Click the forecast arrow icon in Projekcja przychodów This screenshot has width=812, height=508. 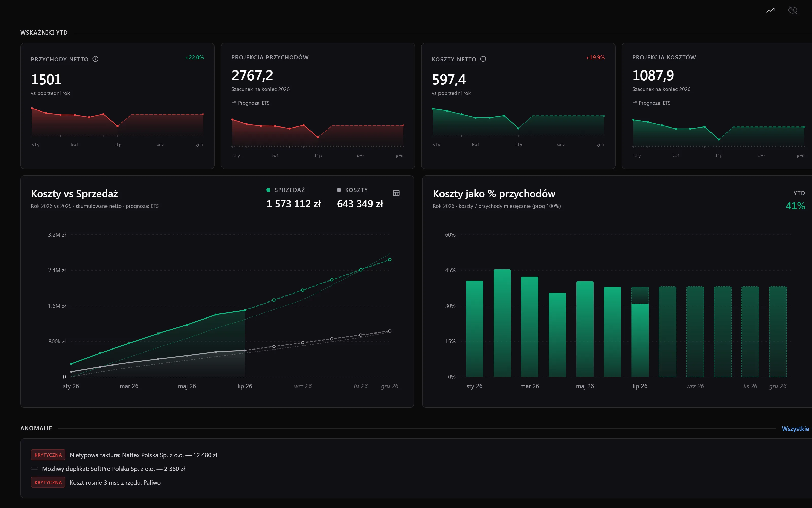233,103
